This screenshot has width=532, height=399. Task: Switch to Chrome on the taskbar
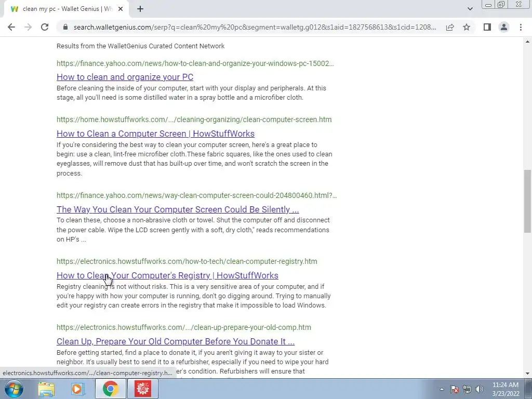pyautogui.click(x=110, y=389)
